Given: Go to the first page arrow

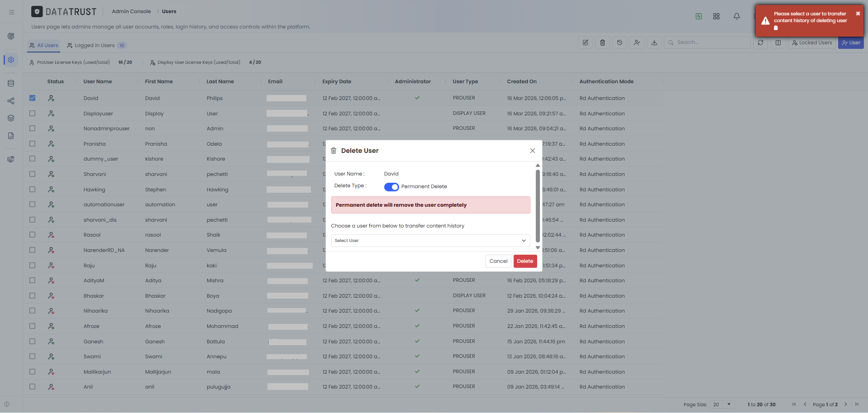Looking at the screenshot, I should (794, 404).
